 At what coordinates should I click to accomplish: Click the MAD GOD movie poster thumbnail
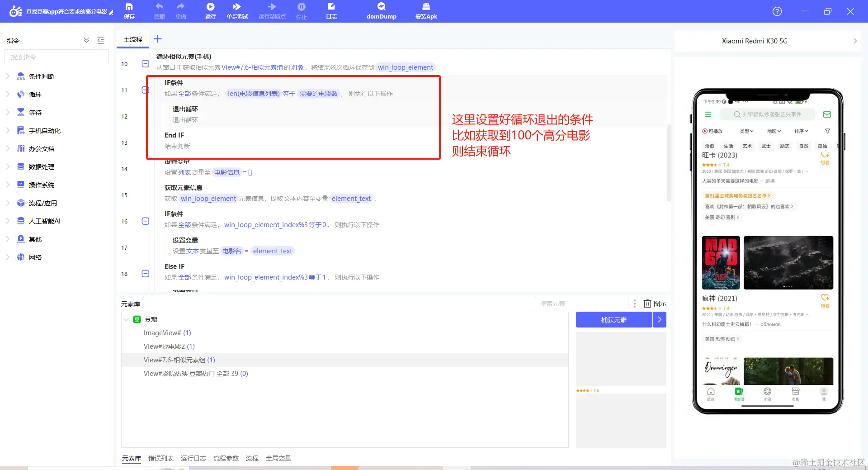click(x=721, y=262)
